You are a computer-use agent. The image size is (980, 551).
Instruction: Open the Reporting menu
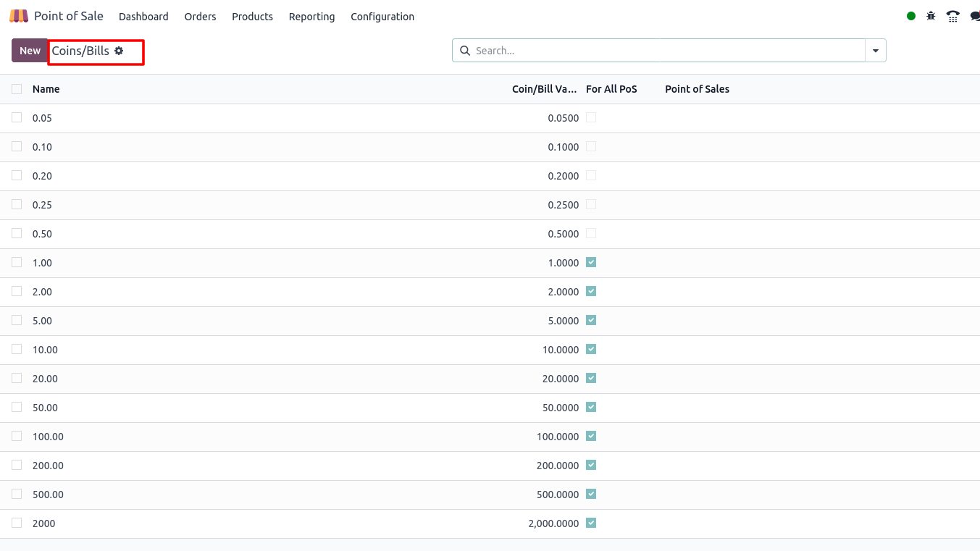[x=311, y=17]
